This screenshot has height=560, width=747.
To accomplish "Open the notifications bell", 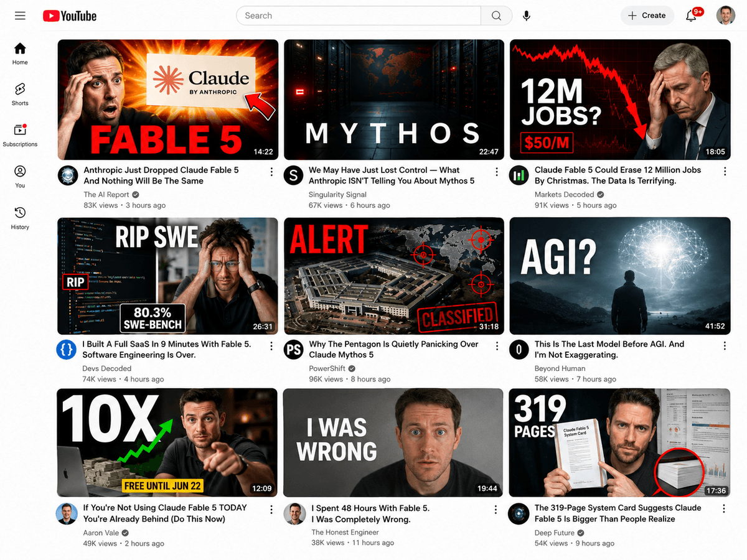I will click(x=692, y=16).
